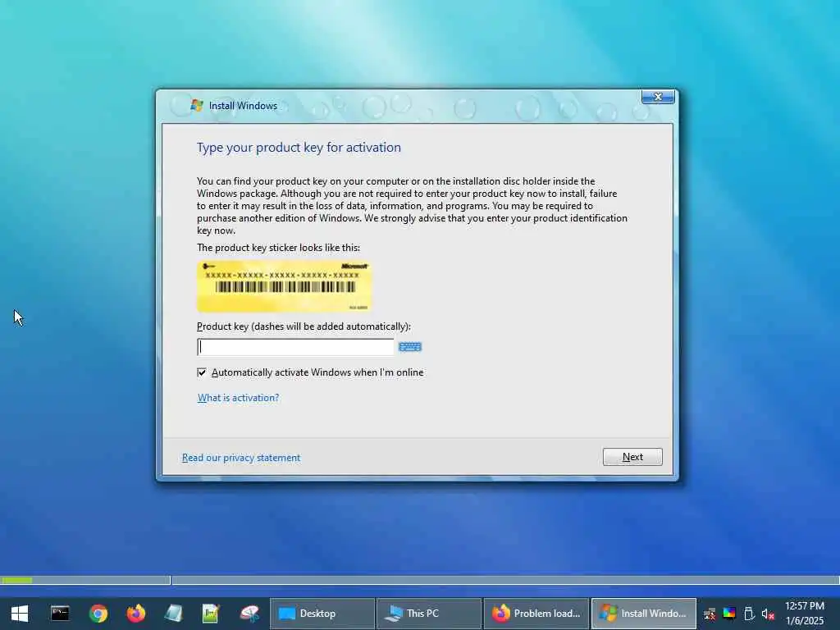This screenshot has height=630, width=840.
Task: Click the label The product key sticker looks like this
Action: click(279, 248)
